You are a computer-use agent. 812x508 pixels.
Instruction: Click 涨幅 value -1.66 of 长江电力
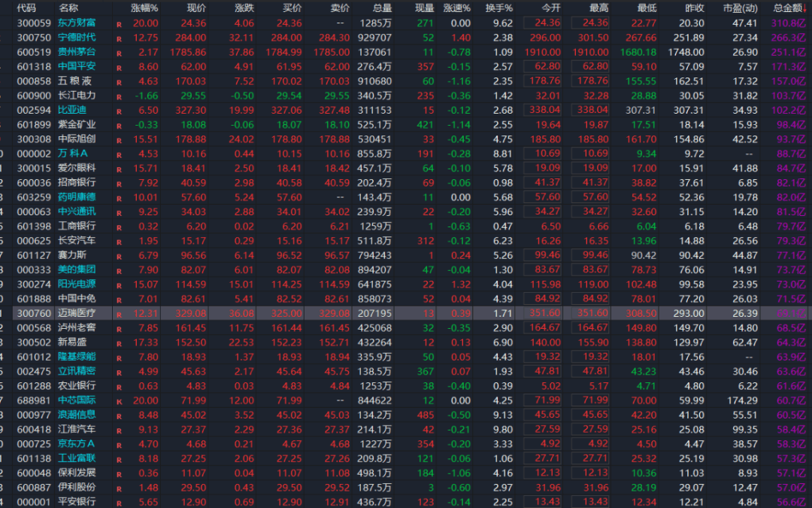point(147,96)
